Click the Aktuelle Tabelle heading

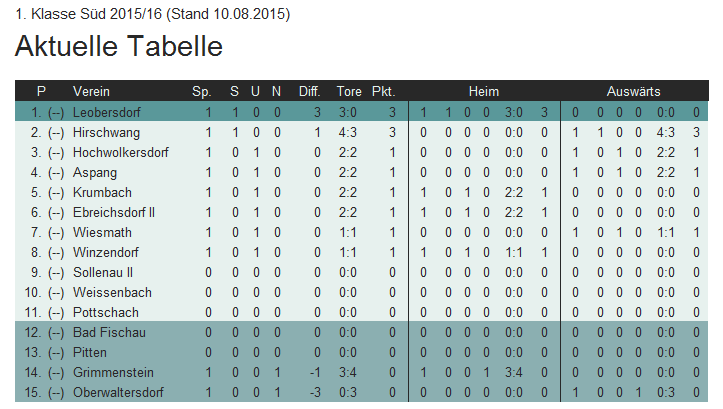(x=119, y=46)
